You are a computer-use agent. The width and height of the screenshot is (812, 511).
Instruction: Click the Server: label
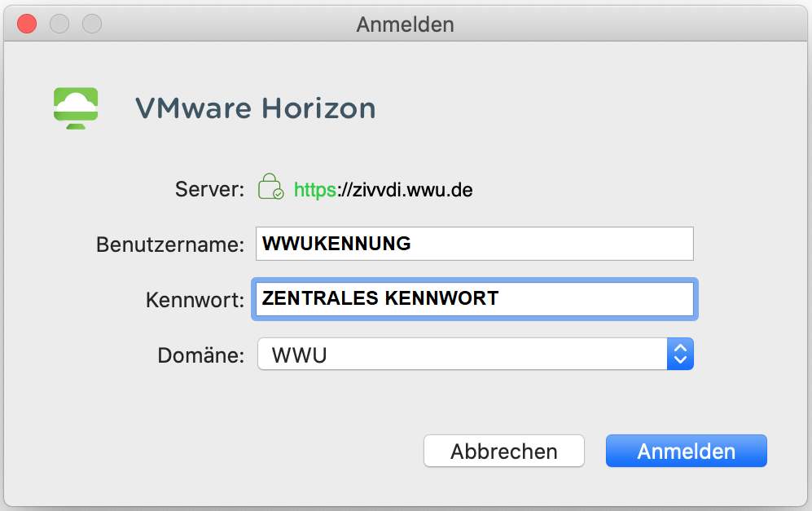click(x=209, y=190)
